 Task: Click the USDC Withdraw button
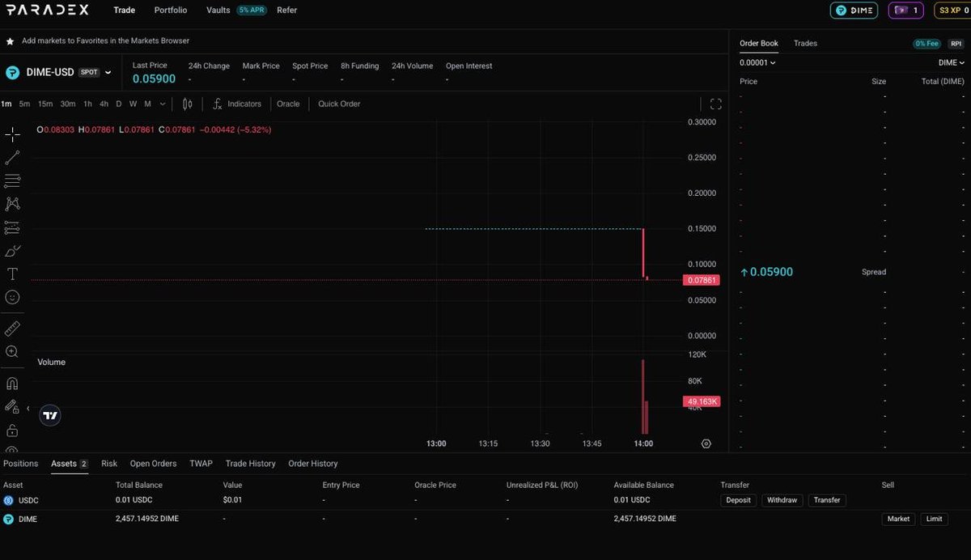[782, 500]
